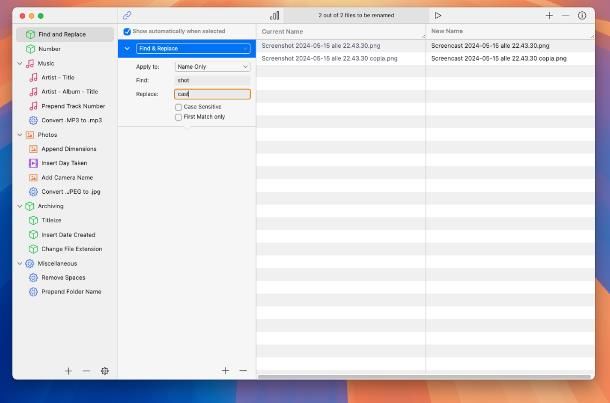Add an action with the actions-panel plus button
This screenshot has width=610, height=403.
point(225,371)
